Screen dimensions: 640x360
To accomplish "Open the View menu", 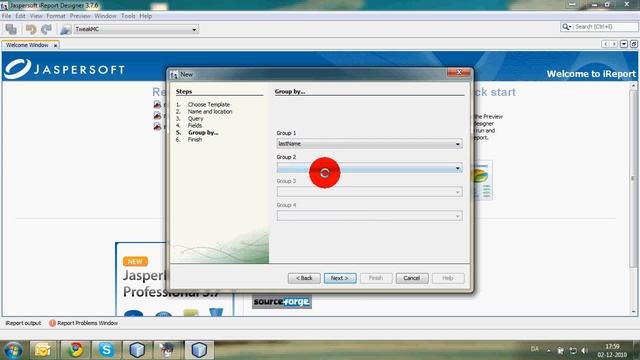I will (x=36, y=16).
